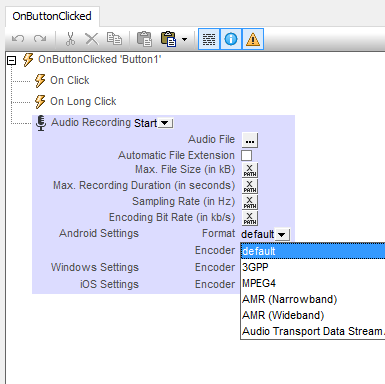
Task: Click the 'iOS Settings' label
Action: [109, 284]
